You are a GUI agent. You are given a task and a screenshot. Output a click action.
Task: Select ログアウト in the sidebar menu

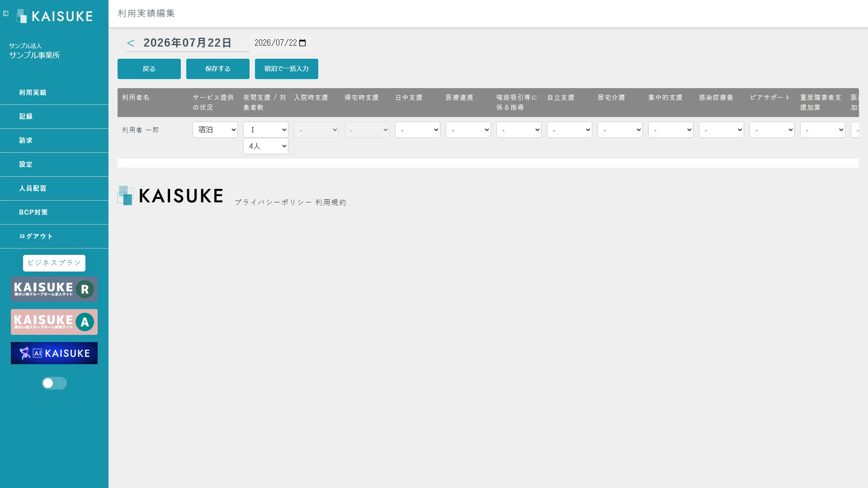pos(54,236)
